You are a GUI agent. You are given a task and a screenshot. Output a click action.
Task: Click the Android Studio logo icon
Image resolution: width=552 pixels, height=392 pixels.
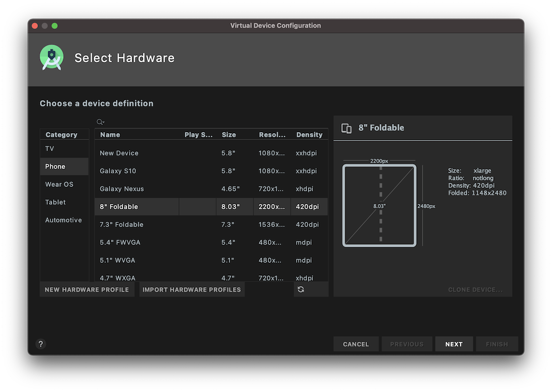pos(52,58)
